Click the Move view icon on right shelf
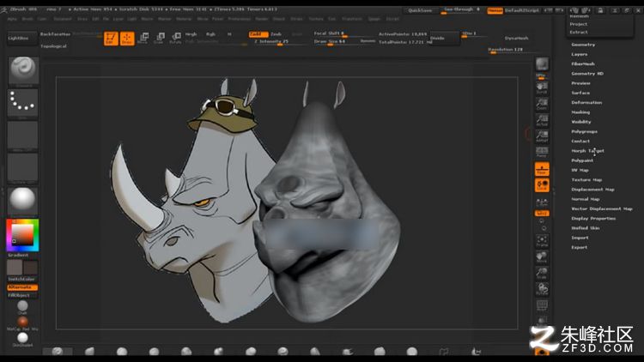This screenshot has height=362, width=644. [542, 257]
